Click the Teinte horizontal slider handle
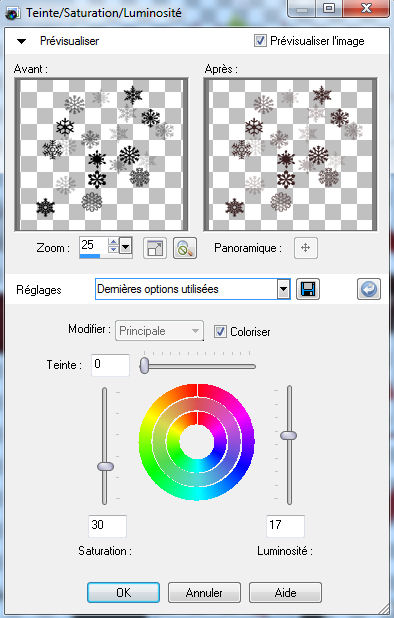Image resolution: width=394 pixels, height=618 pixels. click(x=145, y=365)
